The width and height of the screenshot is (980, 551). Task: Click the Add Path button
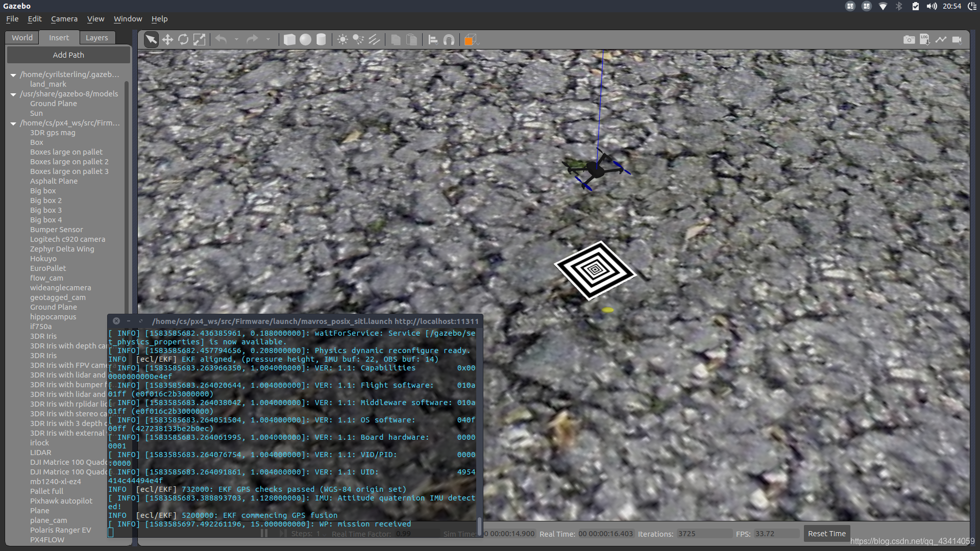click(x=68, y=55)
